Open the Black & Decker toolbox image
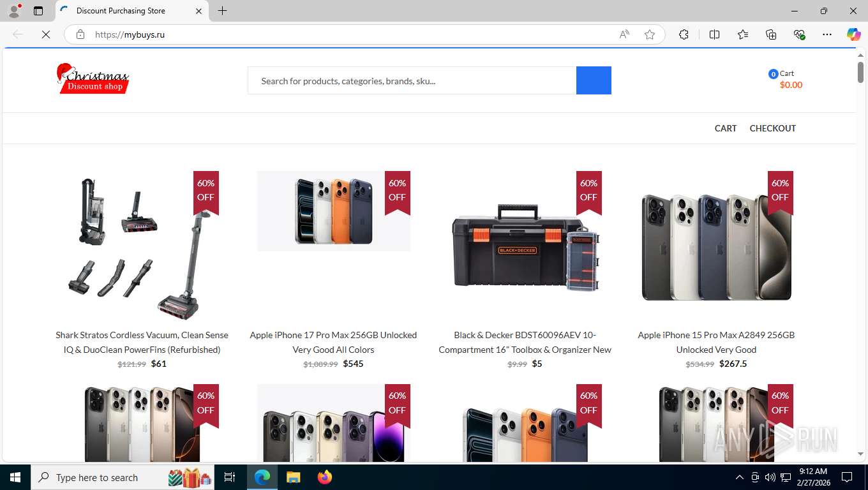Image resolution: width=868 pixels, height=490 pixels. point(525,247)
